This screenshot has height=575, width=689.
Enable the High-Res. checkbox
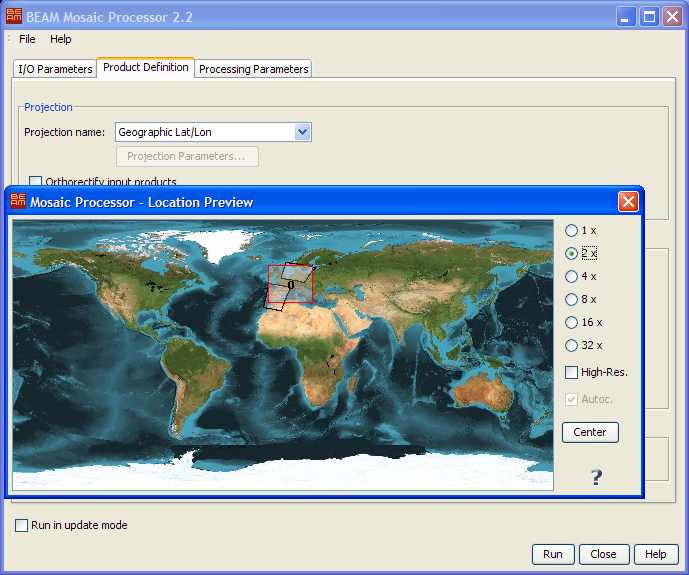572,373
